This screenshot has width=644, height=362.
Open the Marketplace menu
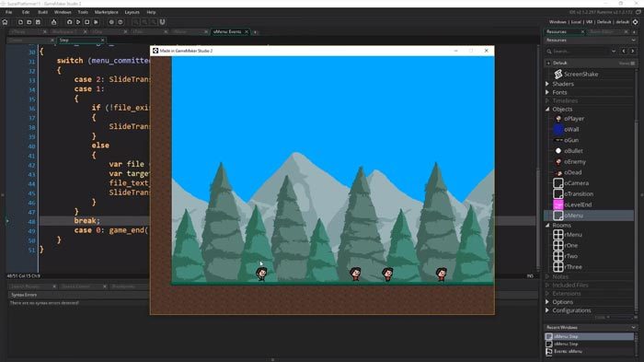point(107,12)
